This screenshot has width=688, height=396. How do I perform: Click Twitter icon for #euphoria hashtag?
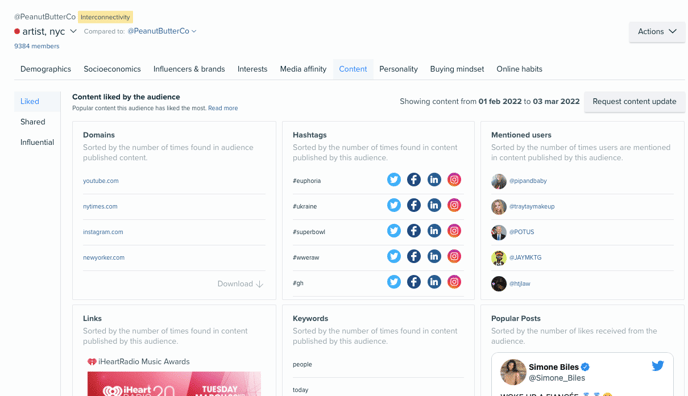394,180
